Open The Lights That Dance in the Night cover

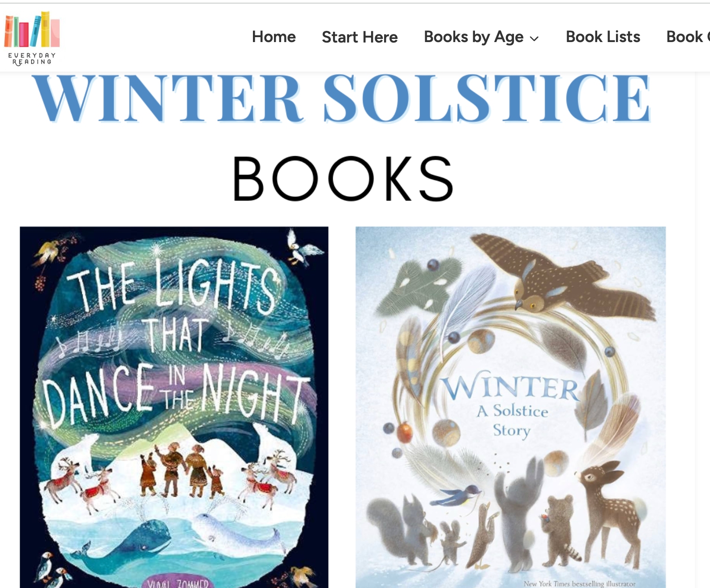coord(174,407)
